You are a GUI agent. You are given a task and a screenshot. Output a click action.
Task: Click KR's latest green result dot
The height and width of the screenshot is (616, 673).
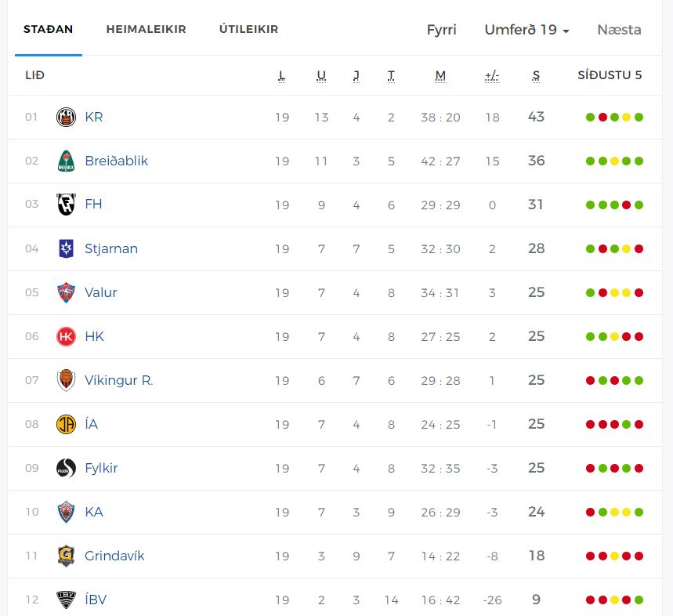639,118
